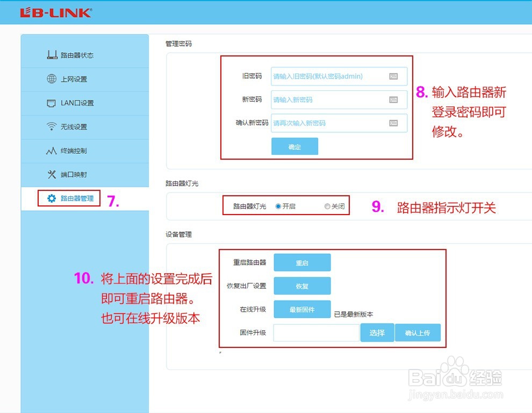Click 选择 to pick a firmware file

point(377,332)
